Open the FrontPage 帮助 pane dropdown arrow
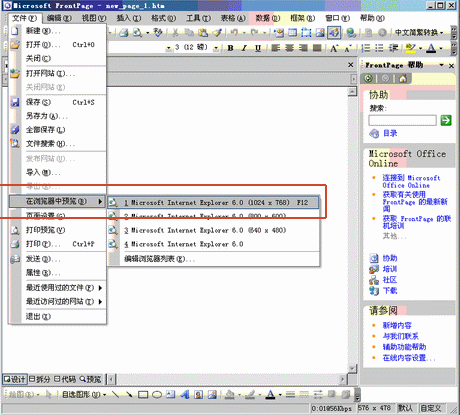 coord(441,65)
